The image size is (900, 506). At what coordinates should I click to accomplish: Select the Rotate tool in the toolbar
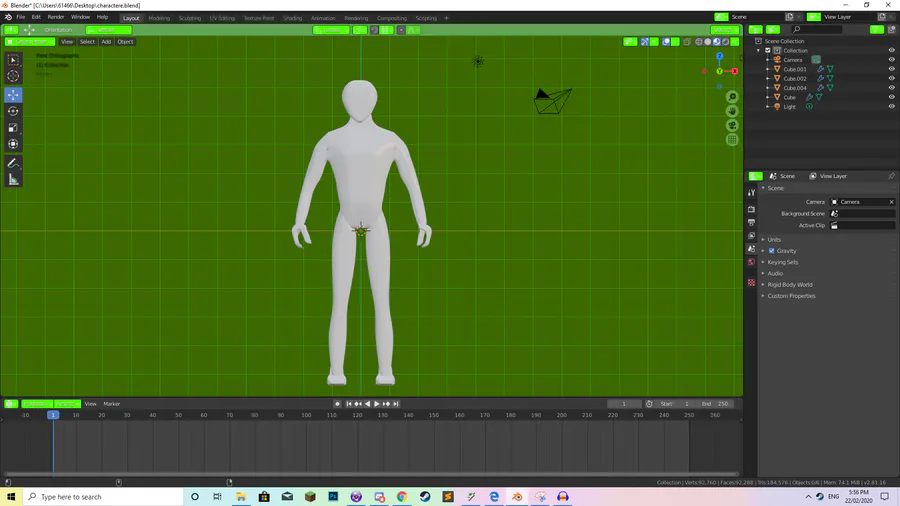13,111
